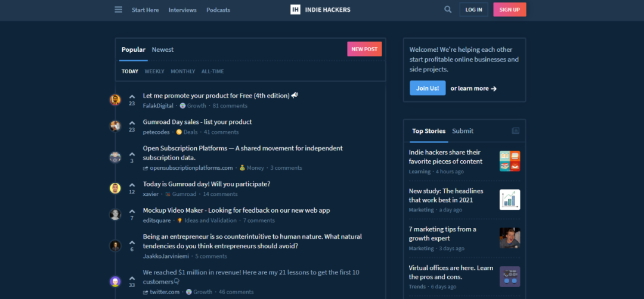The image size is (644, 299).
Task: Open the opensubscriptionplatforms.com link
Action: click(191, 168)
